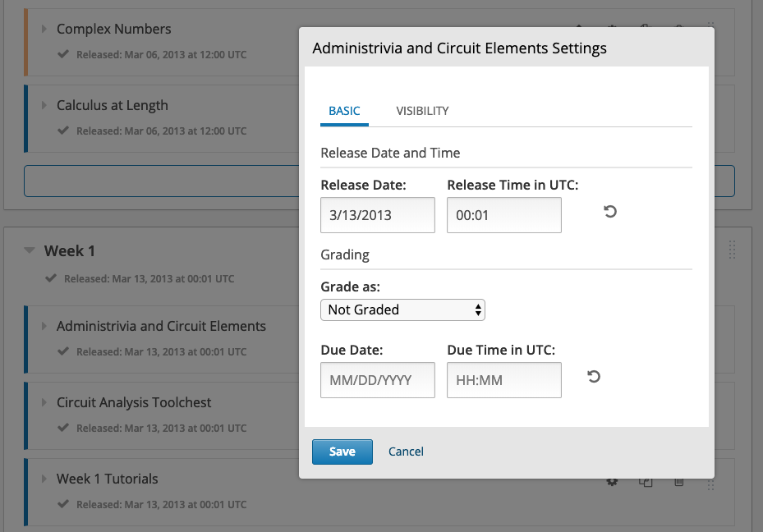
Task: Open settings gear for Week 1 Tutorials
Action: point(612,482)
